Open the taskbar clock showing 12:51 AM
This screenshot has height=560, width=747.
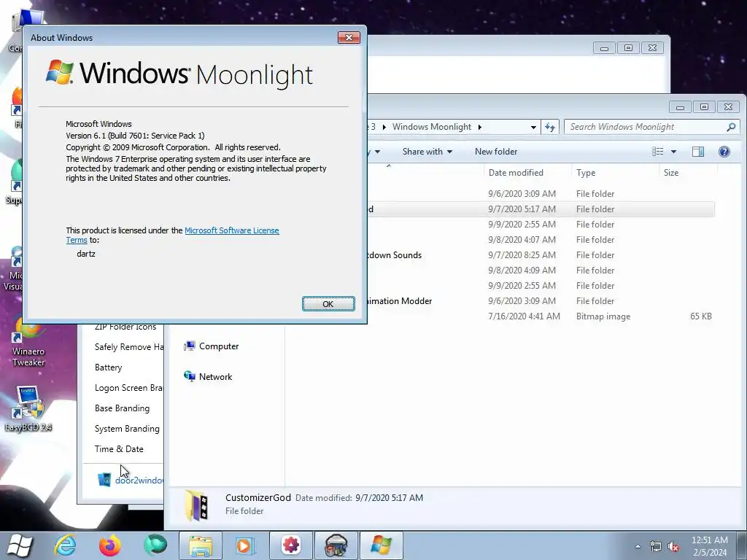(709, 546)
